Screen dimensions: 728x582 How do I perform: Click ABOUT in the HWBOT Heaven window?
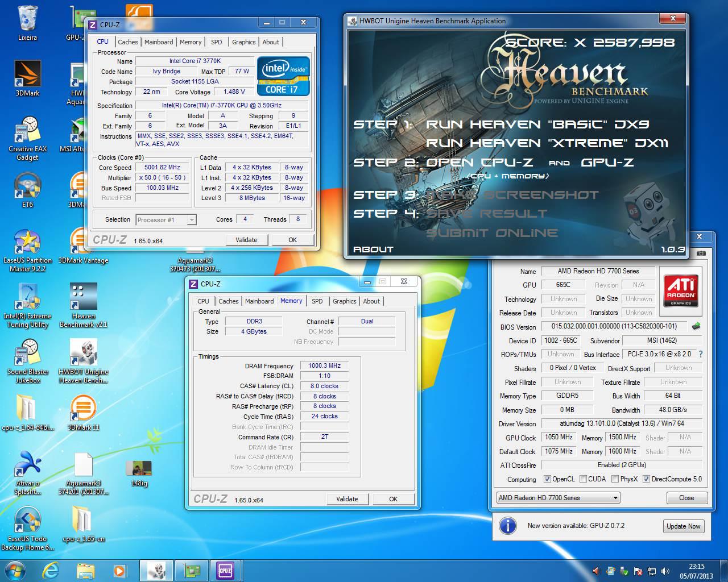[x=373, y=250]
